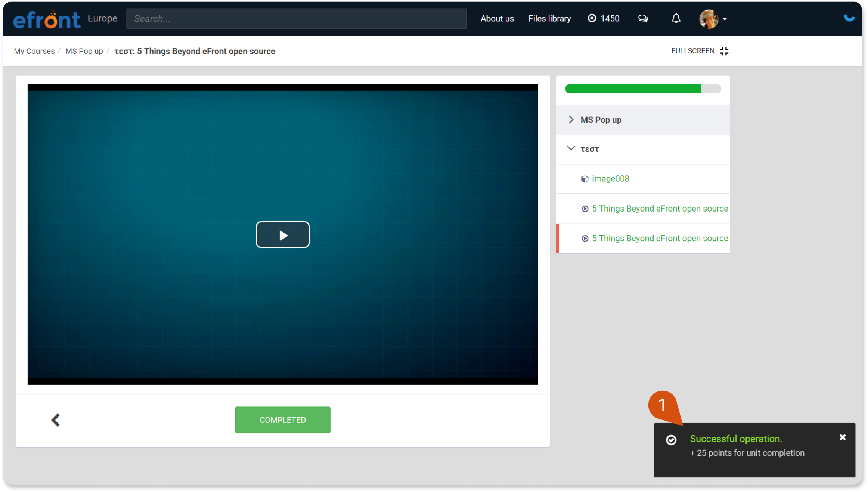The height and width of the screenshot is (492, 868).
Task: Open the About us menu
Action: [x=497, y=18]
